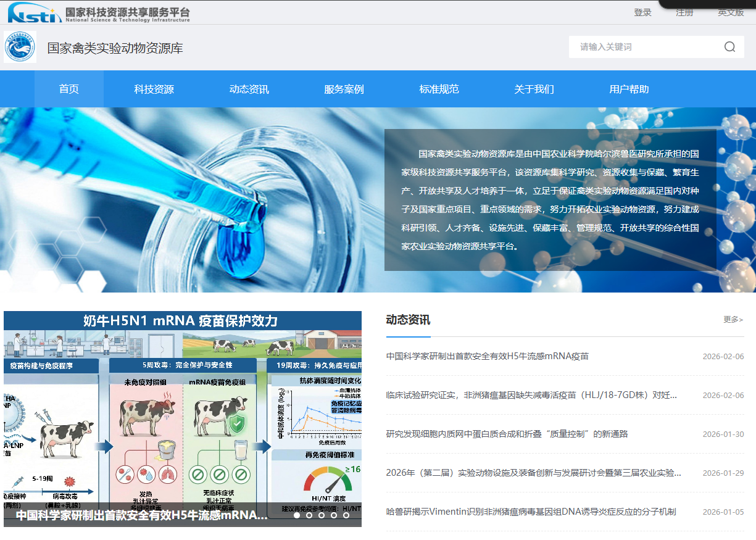
Task: Open the 用户帮助 navigation menu
Action: point(628,88)
